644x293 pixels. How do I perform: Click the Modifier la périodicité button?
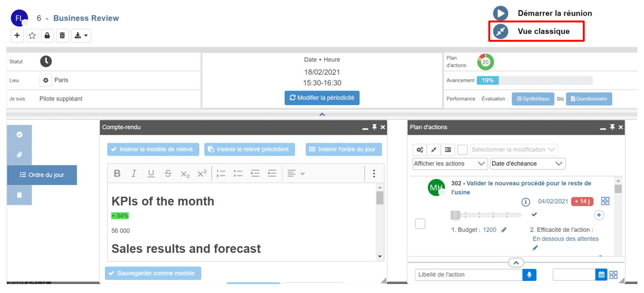click(322, 98)
